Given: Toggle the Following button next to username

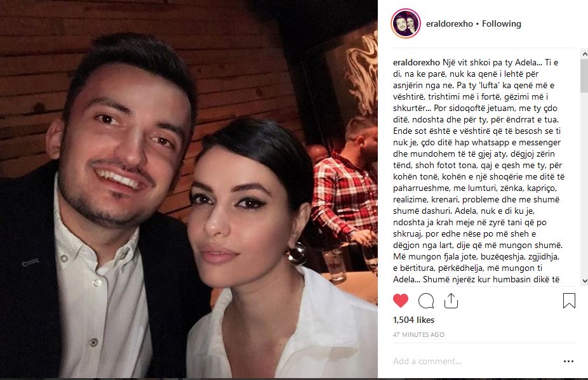Looking at the screenshot, I should coord(502,23).
